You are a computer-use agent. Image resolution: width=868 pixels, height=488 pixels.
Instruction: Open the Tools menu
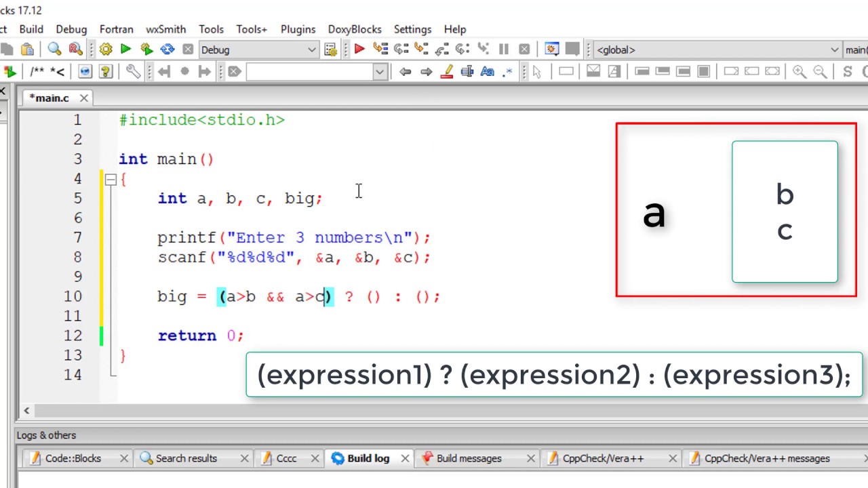coord(211,29)
